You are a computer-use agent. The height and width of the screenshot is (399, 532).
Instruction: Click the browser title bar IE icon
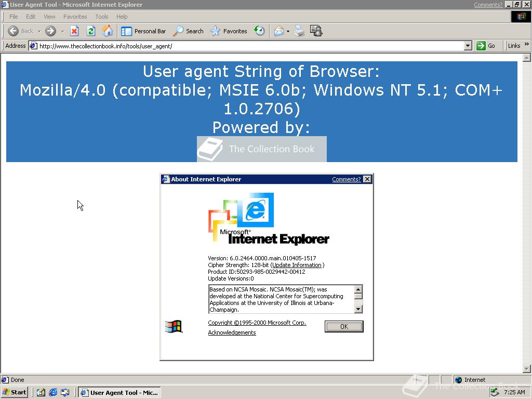pos(5,5)
